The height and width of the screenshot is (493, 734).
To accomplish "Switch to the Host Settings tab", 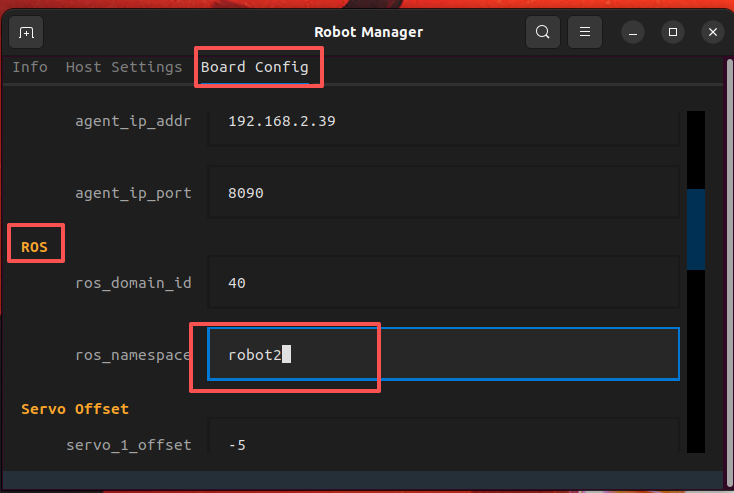I will pyautogui.click(x=124, y=67).
